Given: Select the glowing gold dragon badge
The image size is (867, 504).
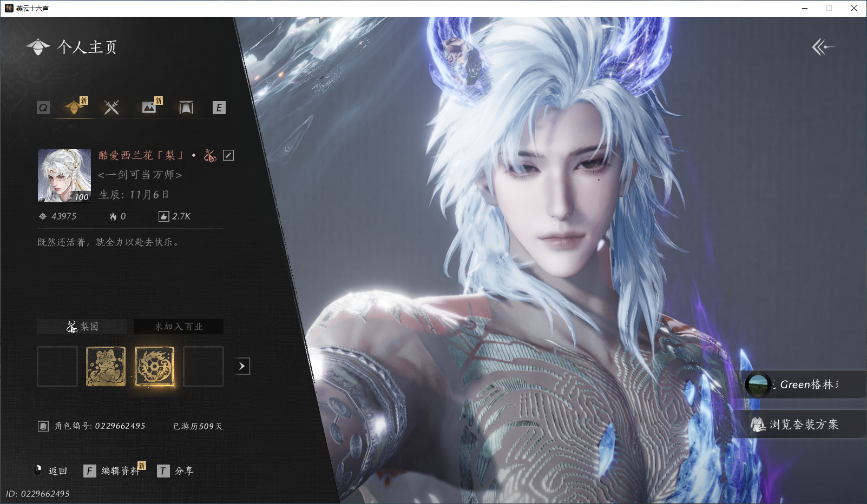Looking at the screenshot, I should tap(155, 367).
